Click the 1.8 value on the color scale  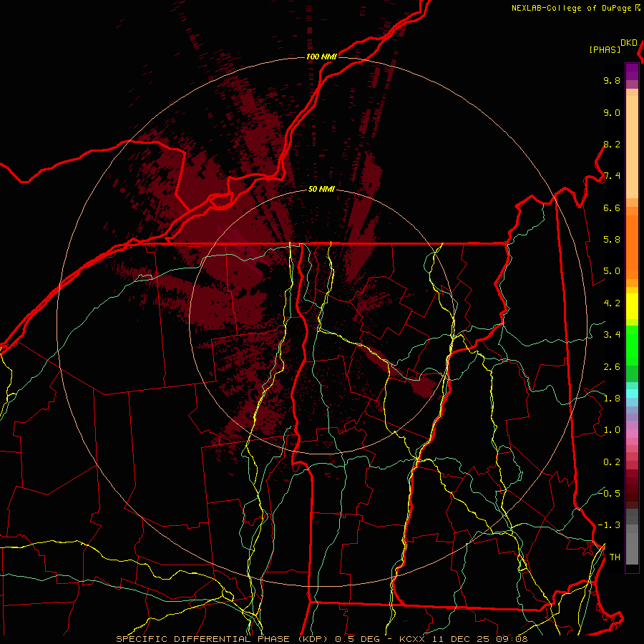(612, 399)
